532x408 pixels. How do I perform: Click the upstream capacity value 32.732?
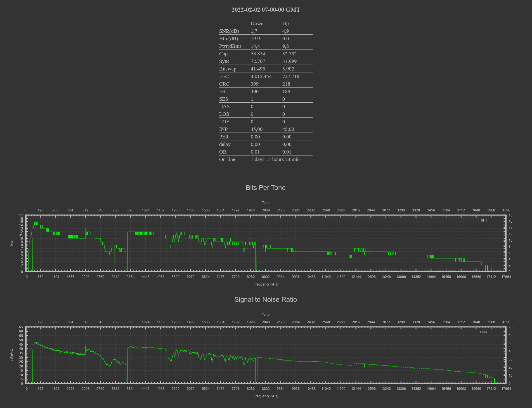point(289,54)
